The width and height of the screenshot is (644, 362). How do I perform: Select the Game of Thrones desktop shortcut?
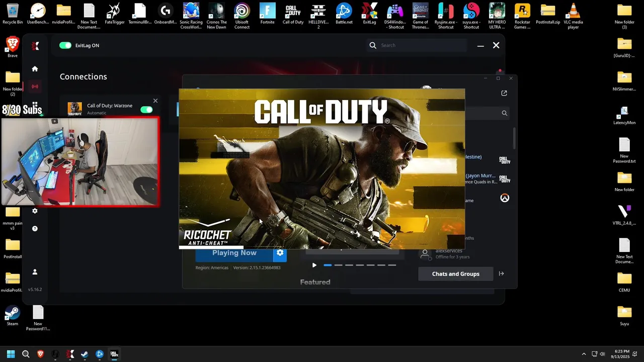point(421,16)
